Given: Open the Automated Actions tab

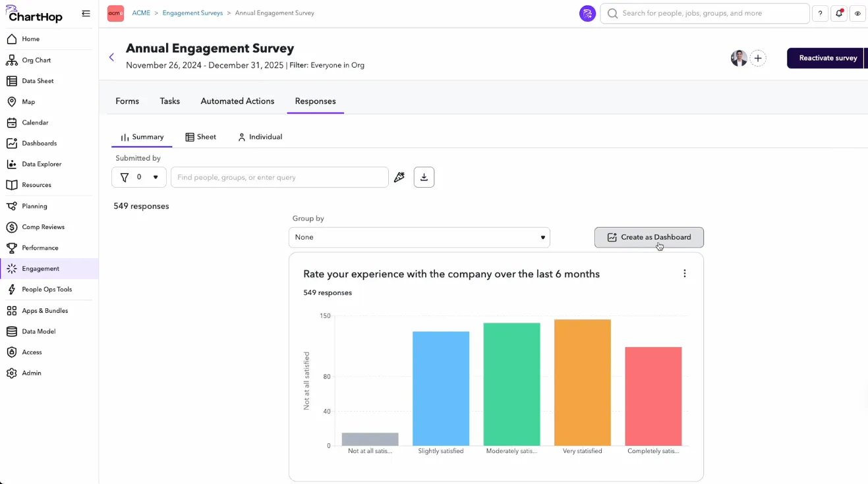Looking at the screenshot, I should (x=237, y=101).
